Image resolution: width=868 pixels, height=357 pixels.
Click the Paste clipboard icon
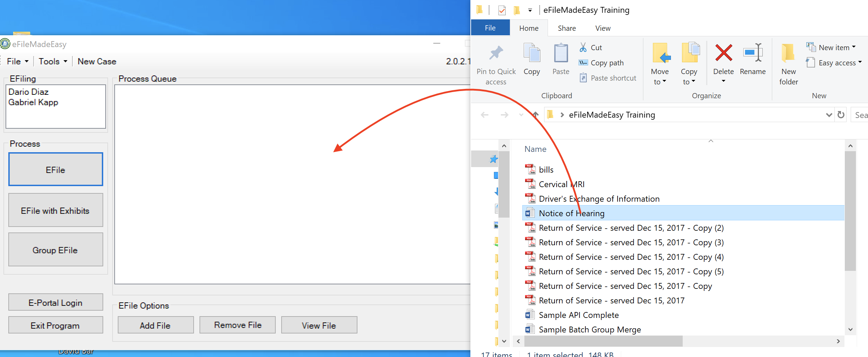(561, 53)
